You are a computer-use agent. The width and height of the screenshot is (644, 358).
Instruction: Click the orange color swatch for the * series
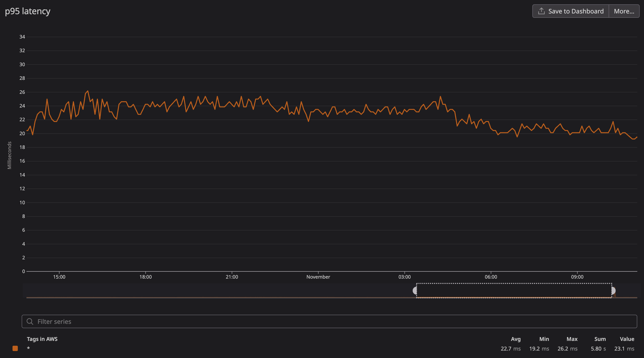tap(15, 349)
